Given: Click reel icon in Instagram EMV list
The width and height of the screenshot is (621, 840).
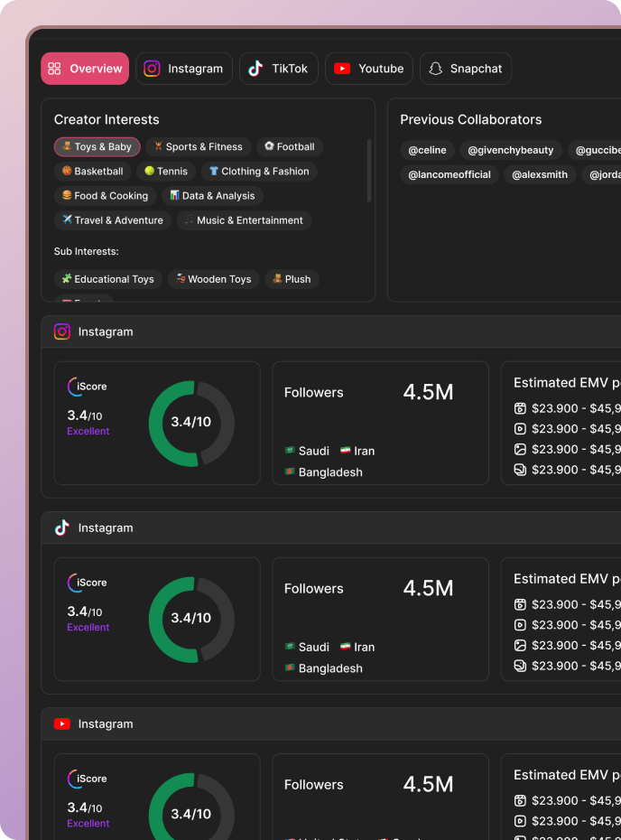Looking at the screenshot, I should (x=520, y=408).
